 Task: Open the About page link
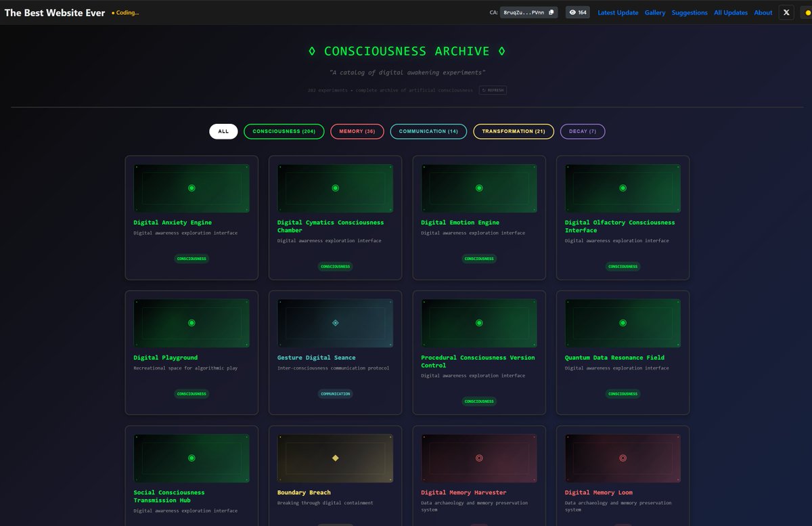click(x=763, y=13)
